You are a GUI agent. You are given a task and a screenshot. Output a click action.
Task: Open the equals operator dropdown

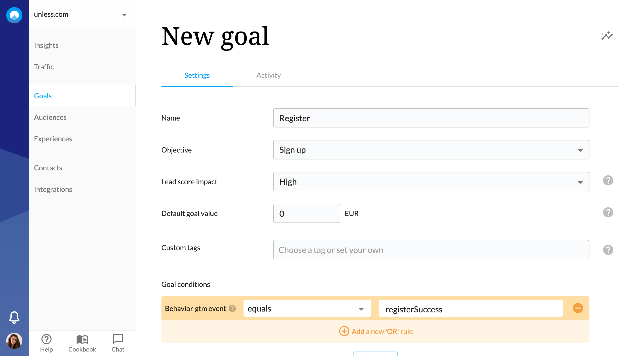point(307,309)
